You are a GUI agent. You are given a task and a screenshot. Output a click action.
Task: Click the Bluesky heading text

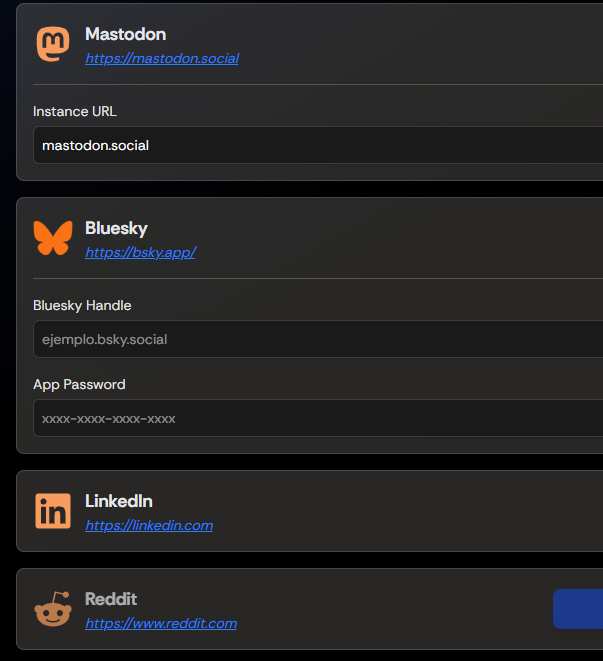[x=116, y=229]
